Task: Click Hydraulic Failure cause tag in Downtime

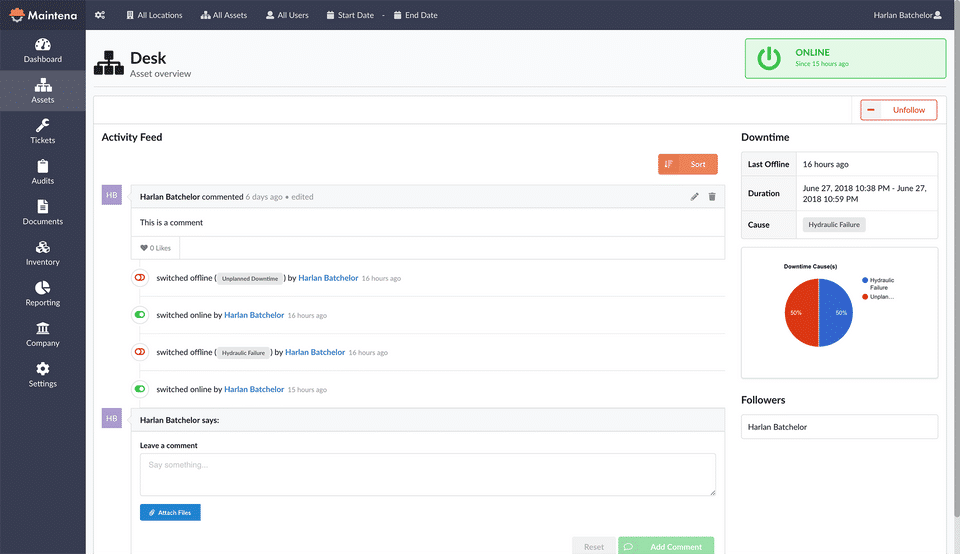Action: (x=834, y=225)
